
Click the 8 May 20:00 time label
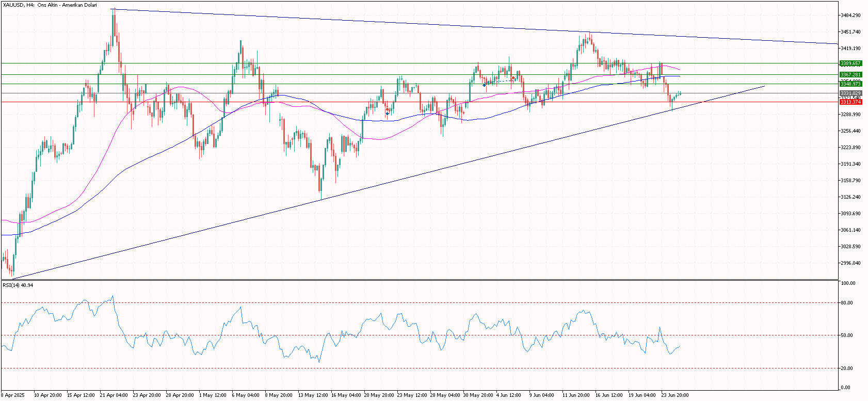click(x=279, y=395)
